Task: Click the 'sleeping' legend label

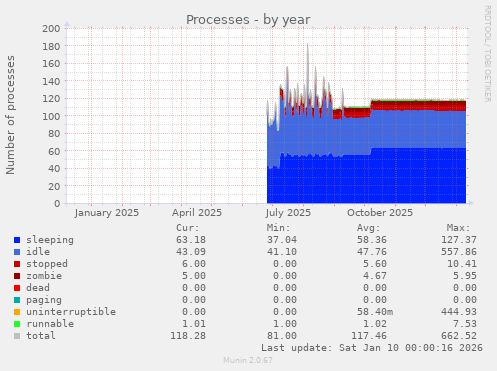Action: tap(50, 240)
